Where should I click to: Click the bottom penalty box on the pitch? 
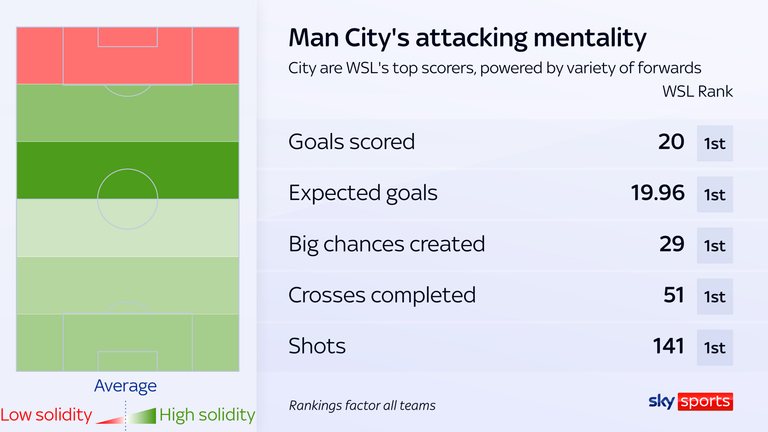pos(128,342)
